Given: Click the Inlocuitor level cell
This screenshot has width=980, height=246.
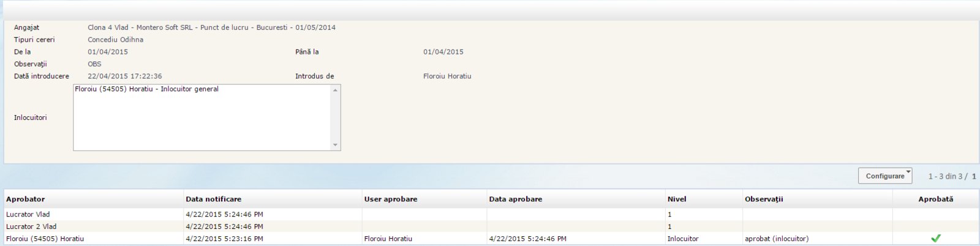Looking at the screenshot, I should tap(683, 239).
